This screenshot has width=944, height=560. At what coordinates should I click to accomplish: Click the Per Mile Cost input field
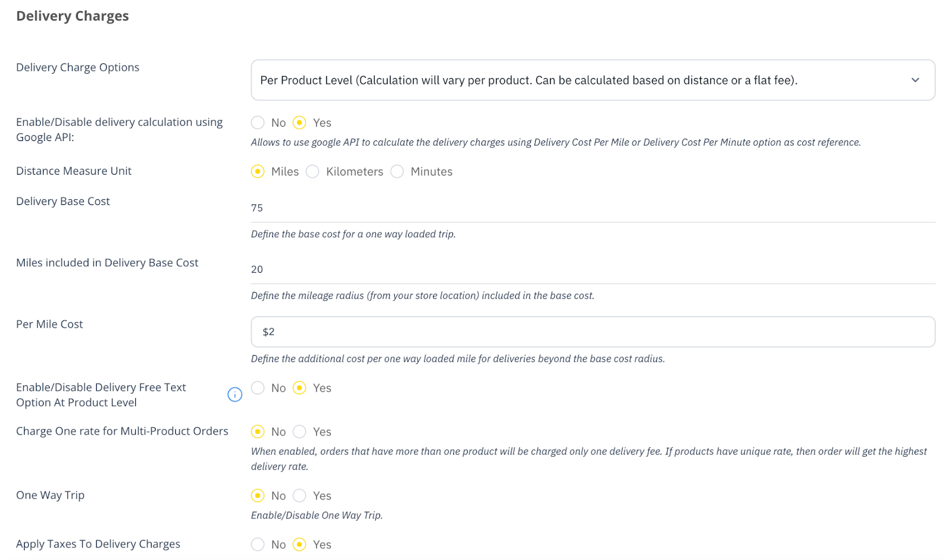pyautogui.click(x=592, y=332)
